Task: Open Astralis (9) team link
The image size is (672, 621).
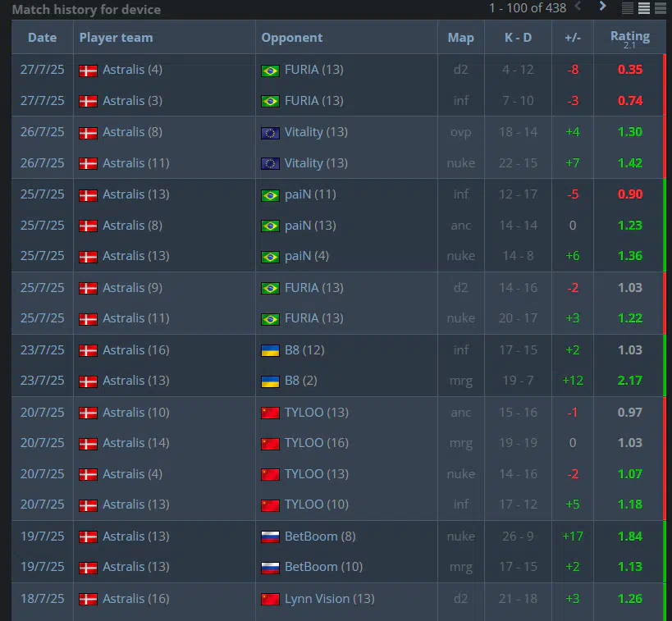Action: coord(132,288)
